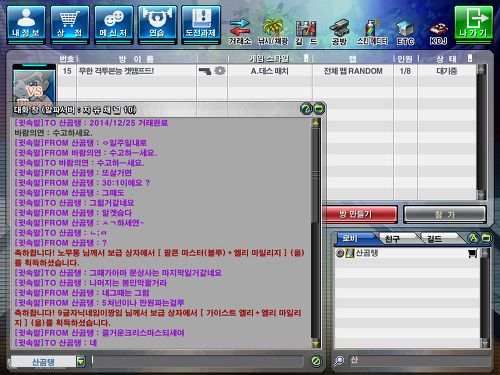Click the magnifier search icon under player list
The image size is (500, 375).
click(x=339, y=360)
